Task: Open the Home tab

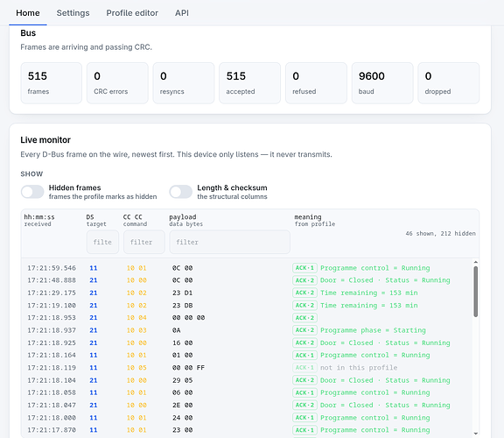Action: [28, 13]
